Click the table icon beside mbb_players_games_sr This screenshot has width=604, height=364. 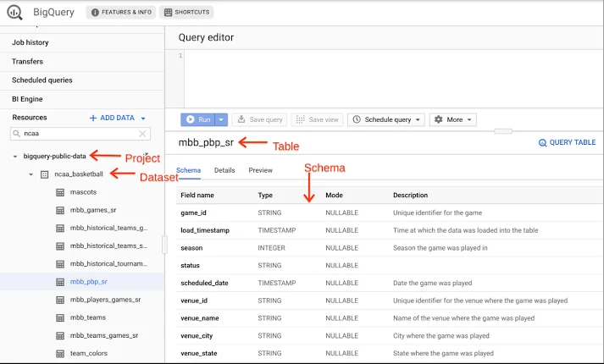(59, 300)
